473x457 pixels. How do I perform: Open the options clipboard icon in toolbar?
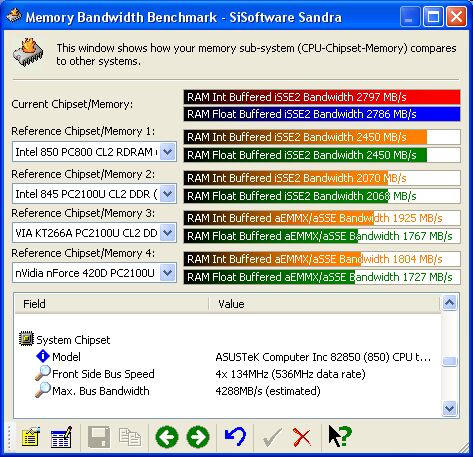coord(31,437)
